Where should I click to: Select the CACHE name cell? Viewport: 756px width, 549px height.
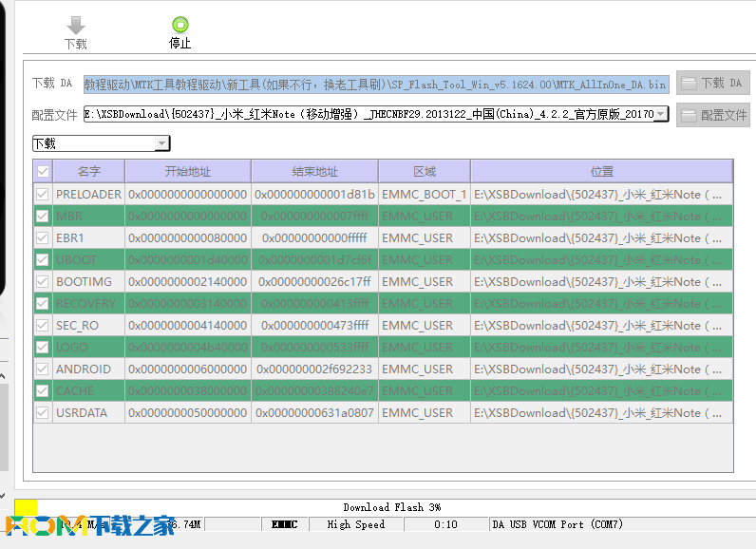(88, 391)
